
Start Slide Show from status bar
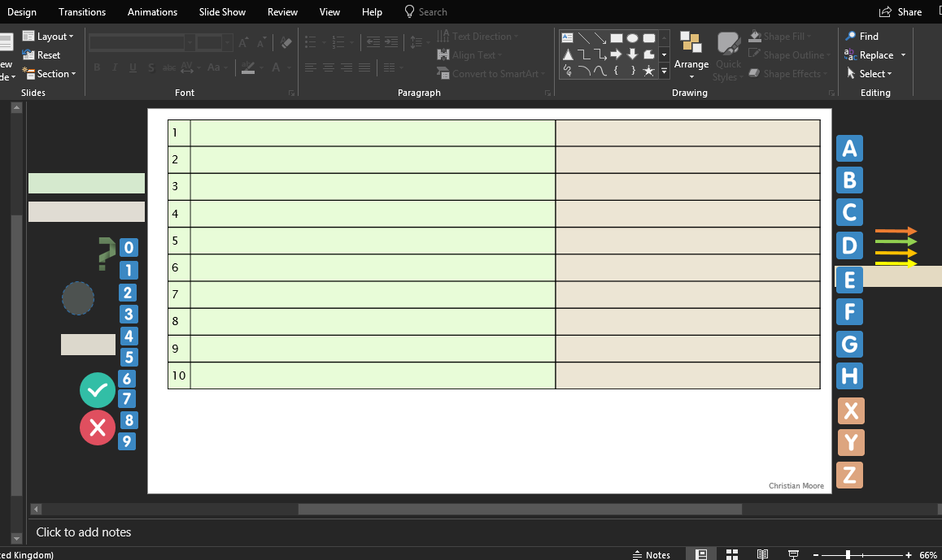click(x=793, y=554)
